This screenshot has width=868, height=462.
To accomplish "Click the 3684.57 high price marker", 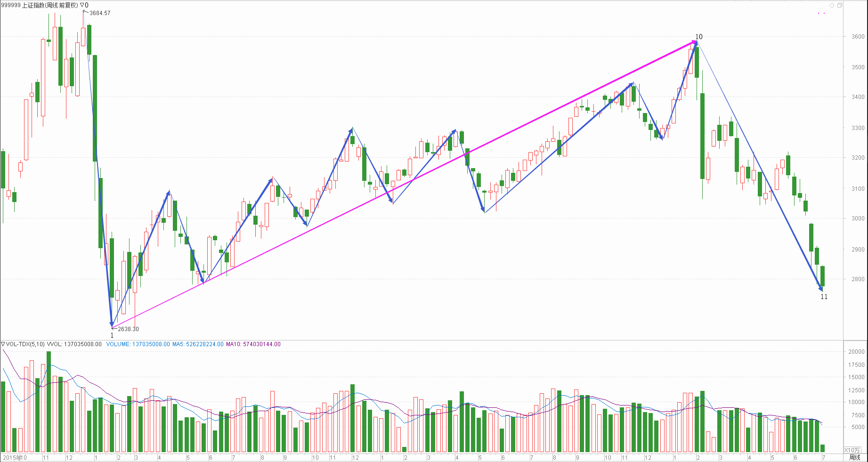I will tap(100, 13).
